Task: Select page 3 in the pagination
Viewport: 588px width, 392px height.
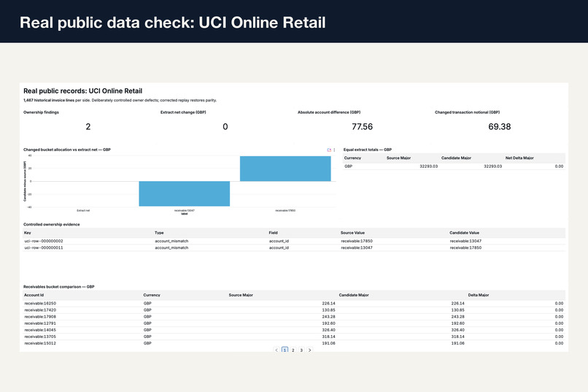Action: (301, 350)
